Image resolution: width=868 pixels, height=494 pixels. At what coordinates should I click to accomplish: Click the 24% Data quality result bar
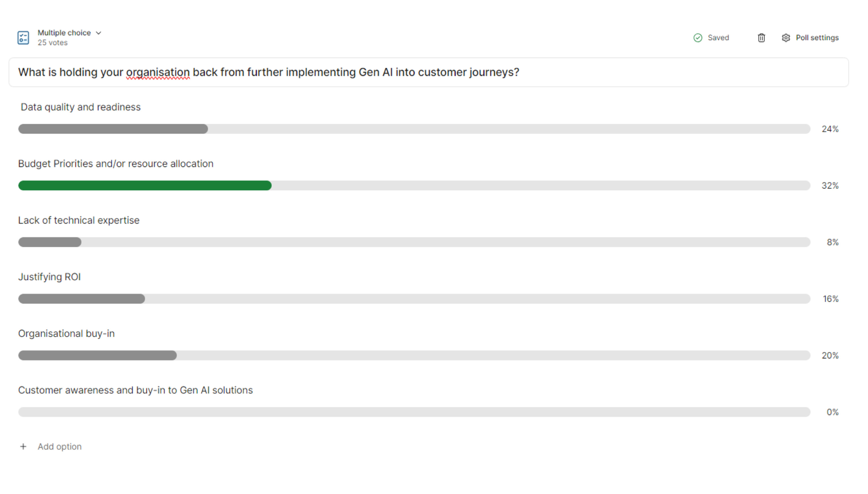click(113, 129)
